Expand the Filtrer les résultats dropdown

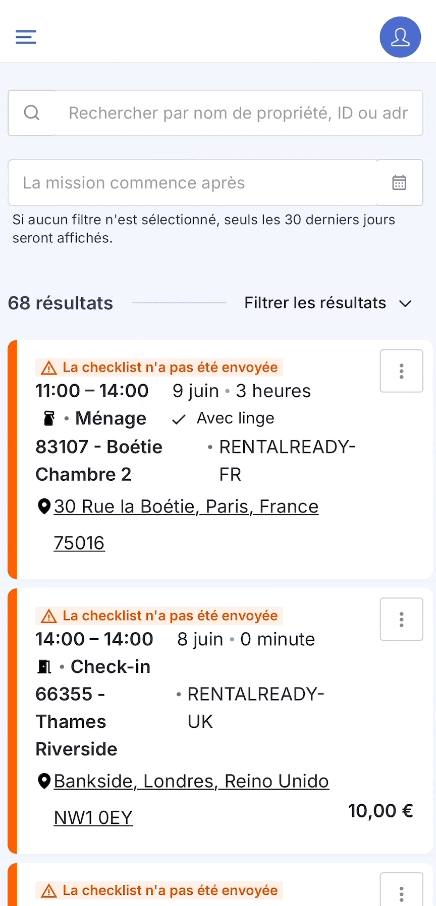(327, 303)
